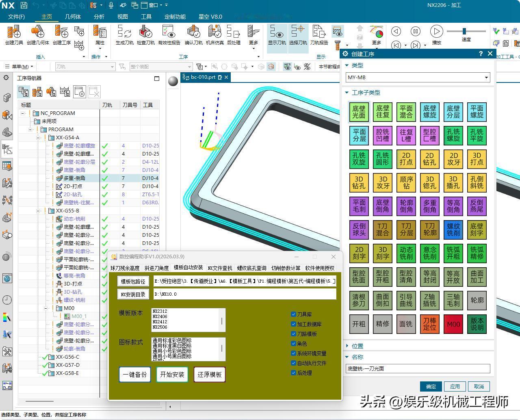Open the 文件(F) menu
Viewport: 520px width, 420px height.
[16, 17]
